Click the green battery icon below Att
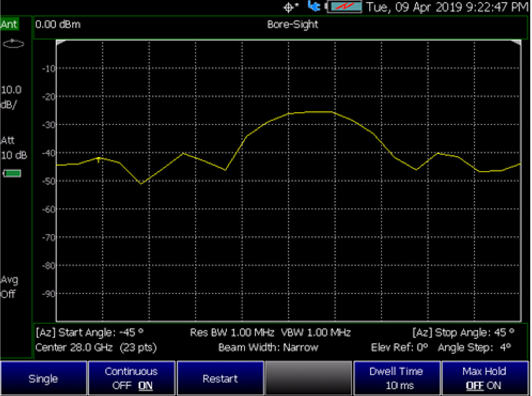Viewport: 532px width, 396px height. click(12, 174)
